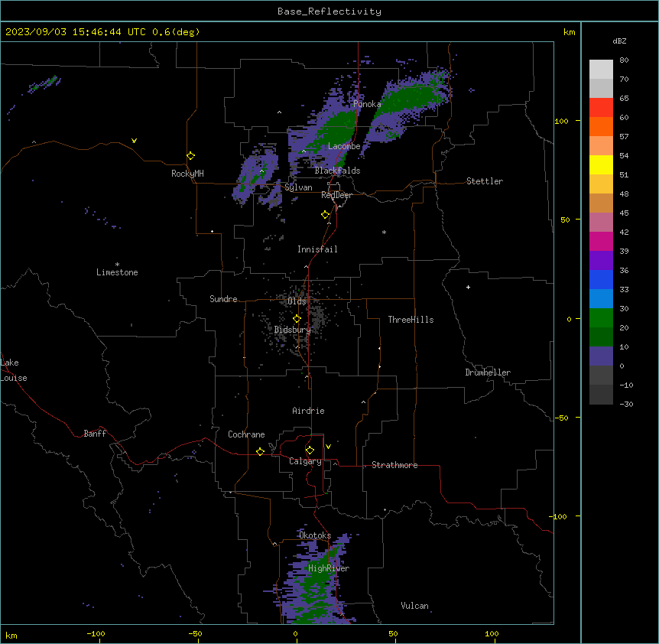Image resolution: width=659 pixels, height=644 pixels.
Task: Click yellow diamond marker beside RockyMH
Action: pos(190,155)
